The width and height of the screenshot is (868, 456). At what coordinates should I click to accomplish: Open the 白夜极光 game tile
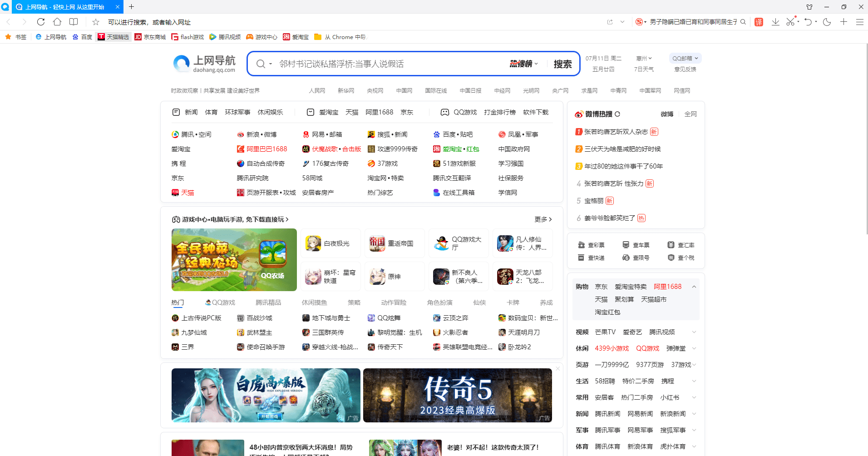point(330,243)
